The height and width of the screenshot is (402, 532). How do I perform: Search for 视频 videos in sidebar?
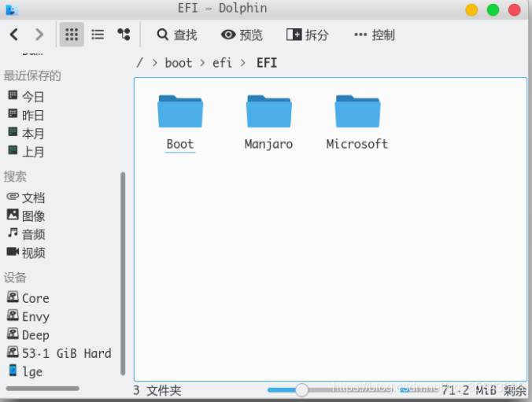point(26,253)
